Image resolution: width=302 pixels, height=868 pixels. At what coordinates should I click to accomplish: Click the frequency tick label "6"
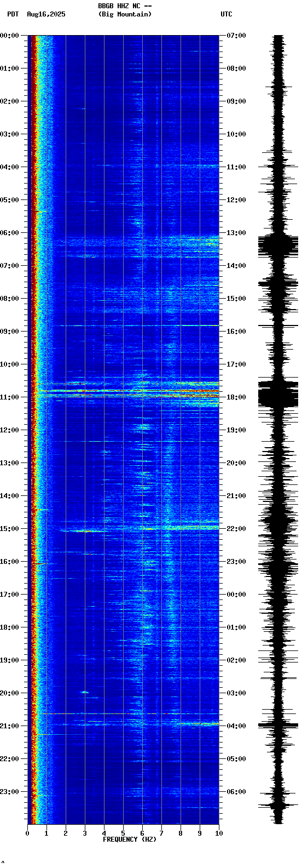(x=142, y=833)
